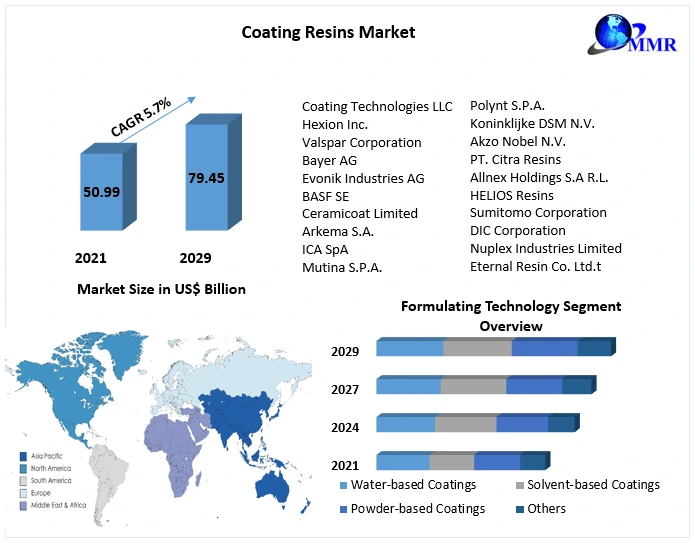Click the Coating Resins Market title
The image size is (695, 543).
click(x=328, y=32)
